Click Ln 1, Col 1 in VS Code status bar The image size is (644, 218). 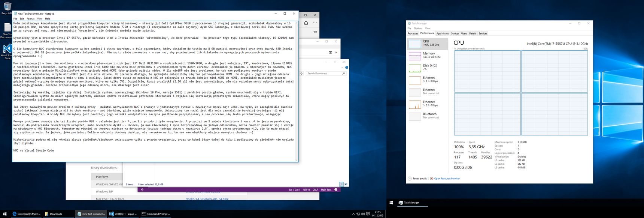point(295,189)
